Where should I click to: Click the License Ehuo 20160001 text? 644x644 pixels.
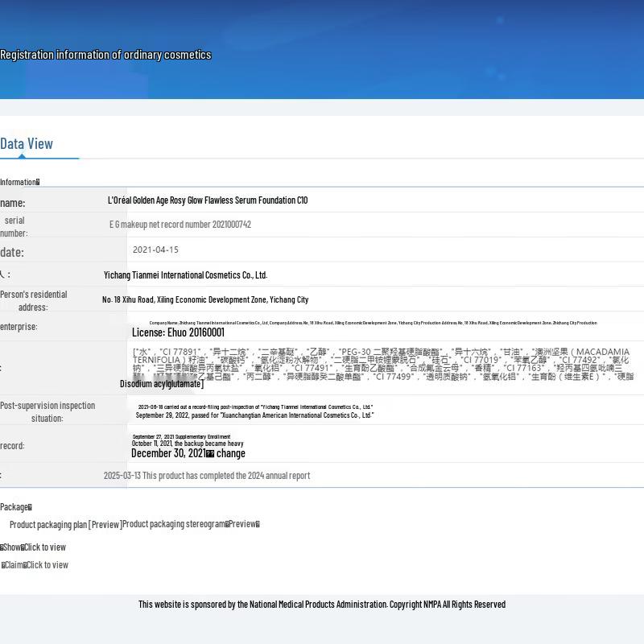(x=178, y=332)
